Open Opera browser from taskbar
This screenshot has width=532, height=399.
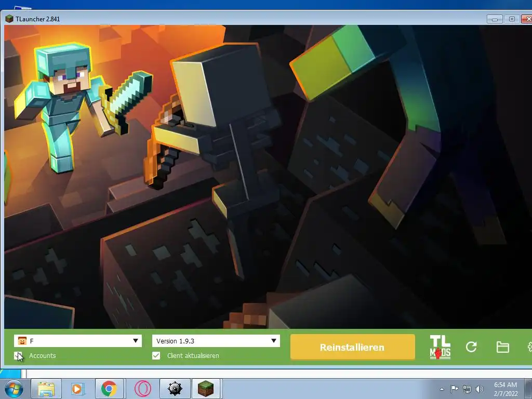point(142,389)
